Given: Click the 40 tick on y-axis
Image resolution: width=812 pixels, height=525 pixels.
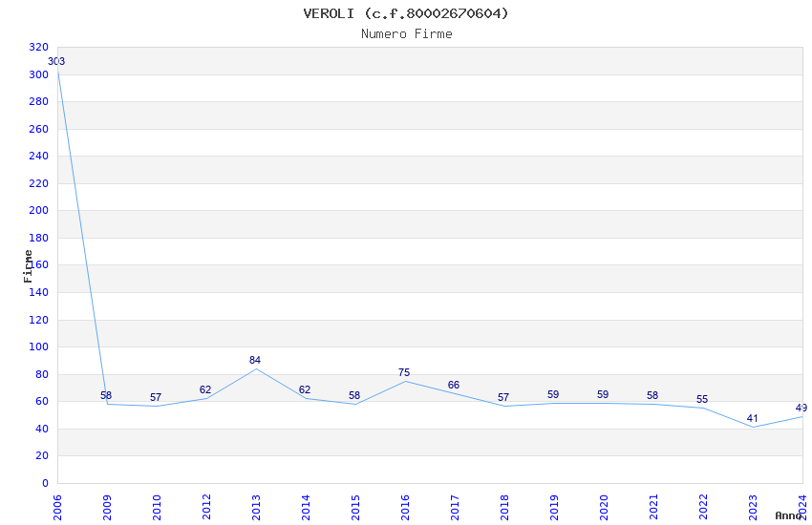Looking at the screenshot, I should point(41,429).
